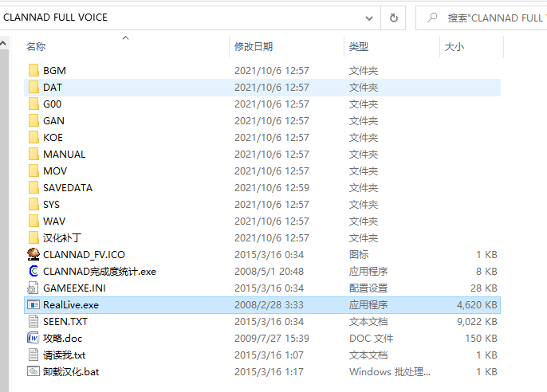The height and width of the screenshot is (392, 547).
Task: Click the 配置设置 type cell
Action: click(368, 288)
